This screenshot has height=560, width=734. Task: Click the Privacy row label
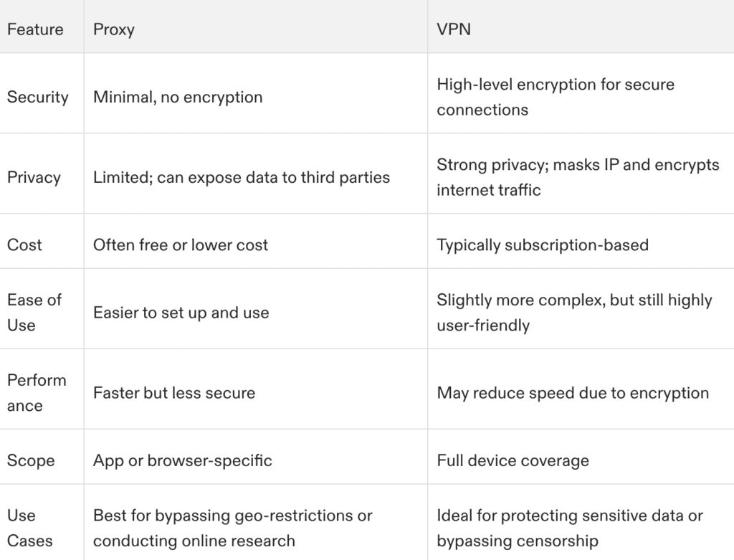[34, 177]
